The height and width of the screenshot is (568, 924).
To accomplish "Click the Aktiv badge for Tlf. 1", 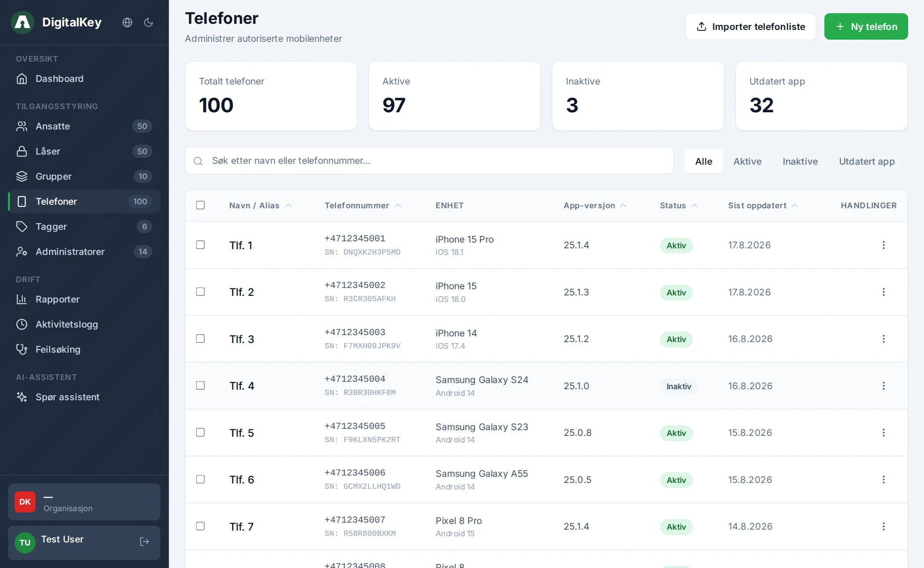I will [x=676, y=246].
